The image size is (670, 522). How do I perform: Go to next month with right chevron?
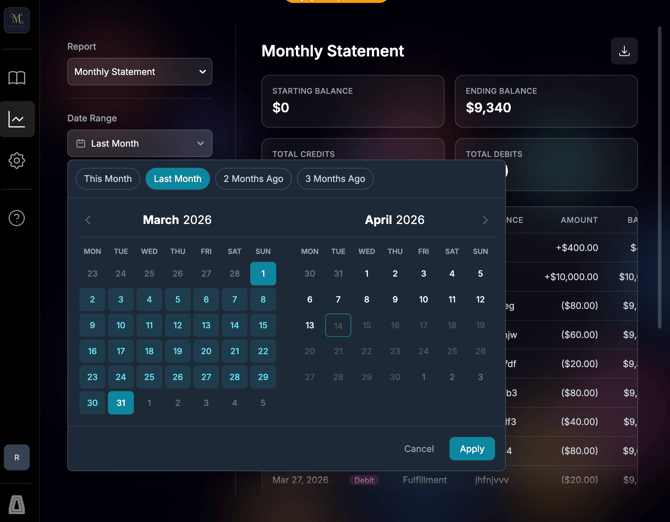coord(485,220)
